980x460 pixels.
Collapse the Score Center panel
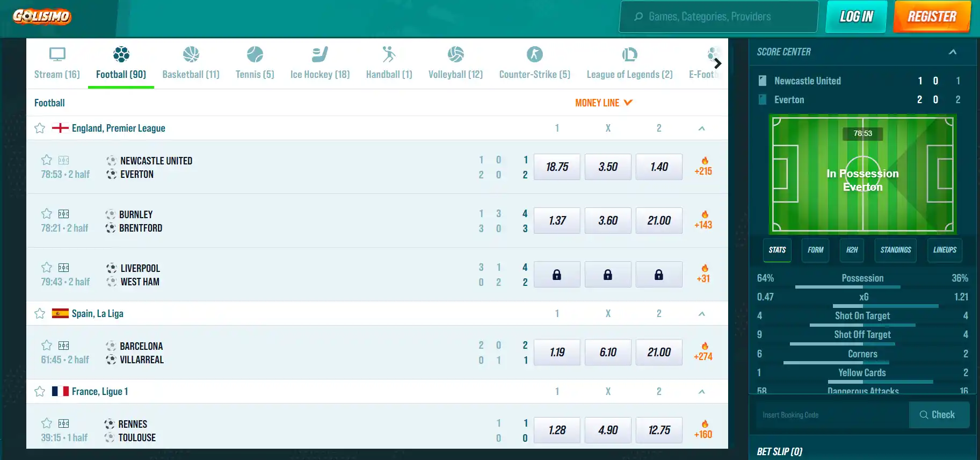point(952,52)
